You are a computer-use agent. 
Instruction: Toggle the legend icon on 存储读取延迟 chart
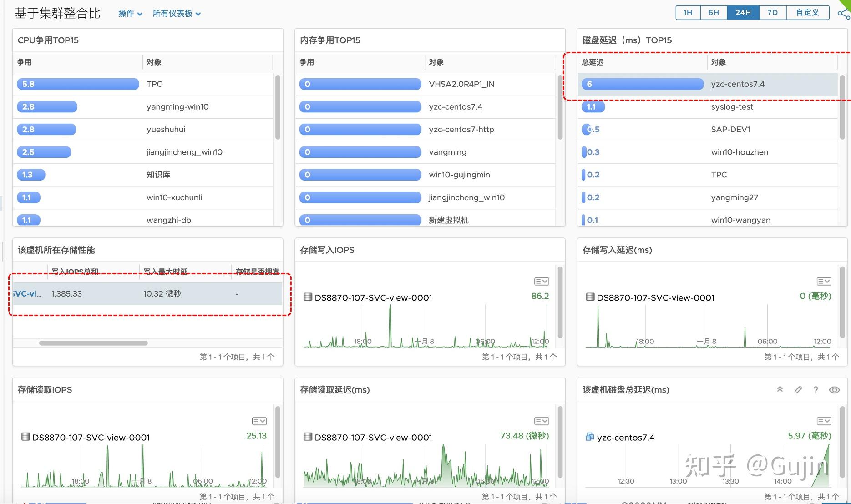[542, 421]
